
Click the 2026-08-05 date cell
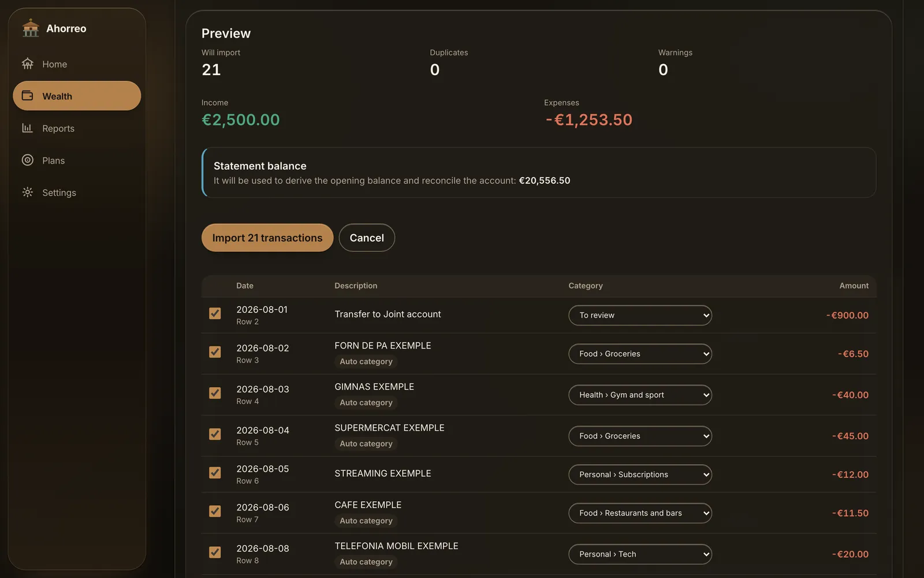pos(263,469)
